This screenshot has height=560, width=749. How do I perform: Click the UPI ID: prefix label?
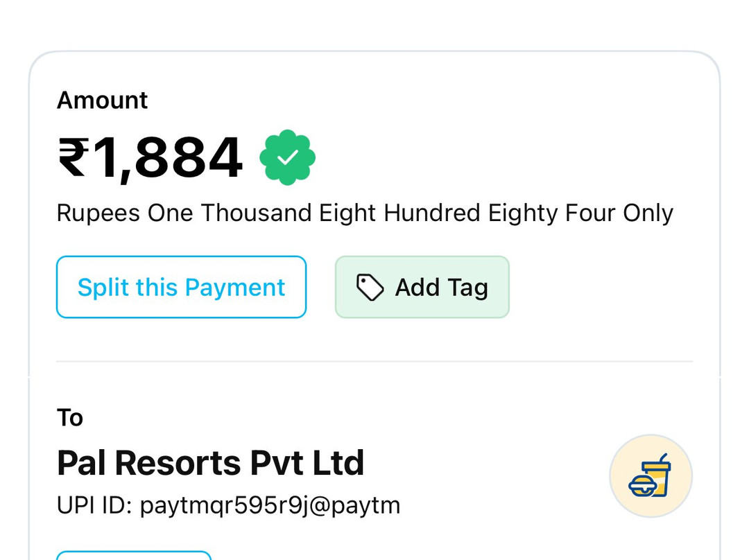click(94, 505)
